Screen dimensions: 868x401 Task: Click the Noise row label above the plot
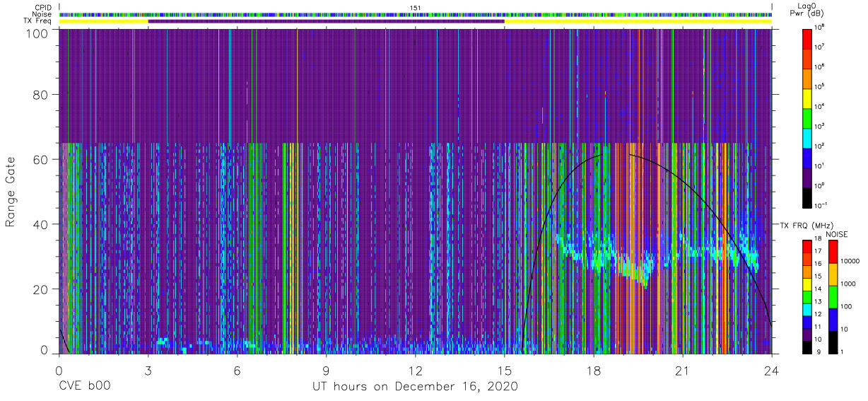42,14
